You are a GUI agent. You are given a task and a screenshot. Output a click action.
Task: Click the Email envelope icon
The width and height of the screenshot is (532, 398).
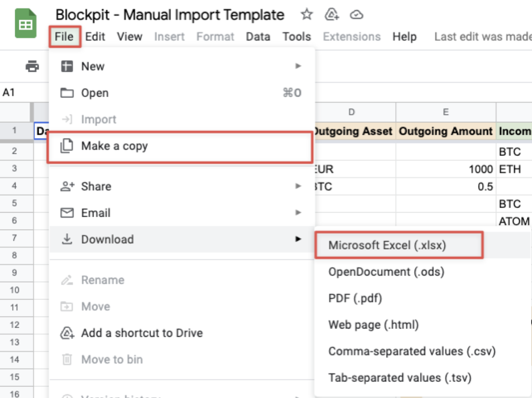[67, 213]
